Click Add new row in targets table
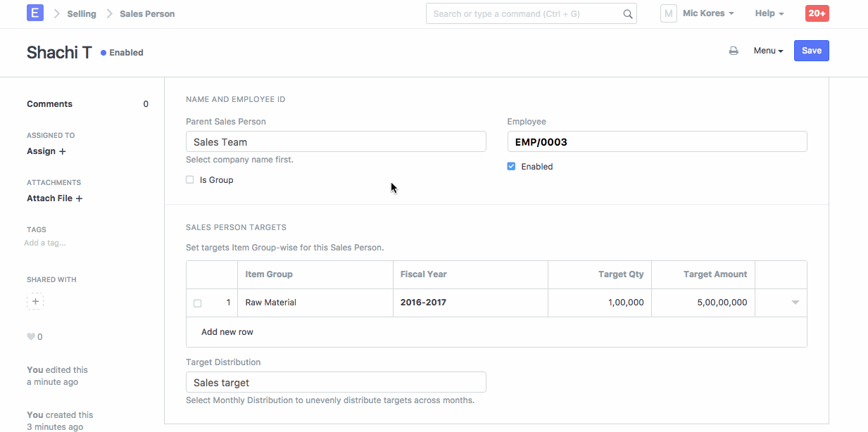 [x=227, y=332]
